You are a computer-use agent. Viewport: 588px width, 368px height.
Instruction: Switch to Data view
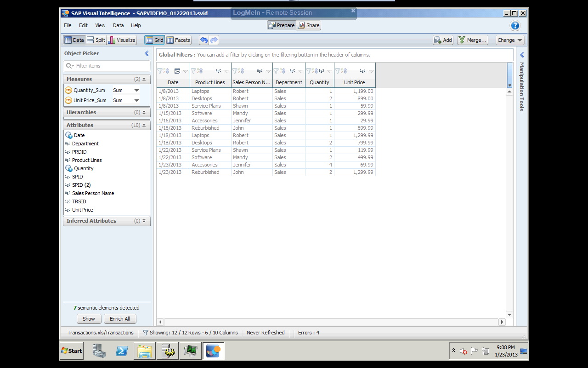click(74, 40)
